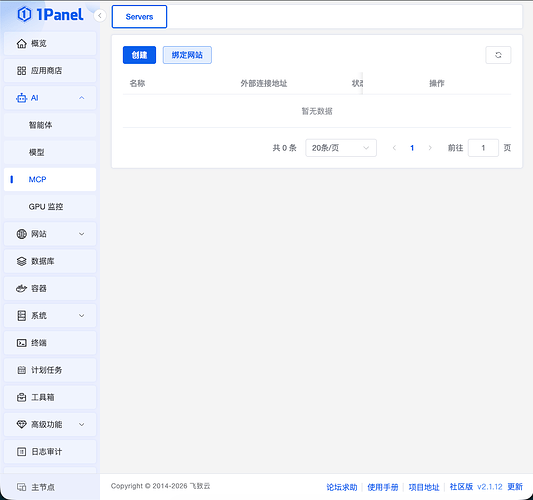Click the refresh icon button

(498, 55)
